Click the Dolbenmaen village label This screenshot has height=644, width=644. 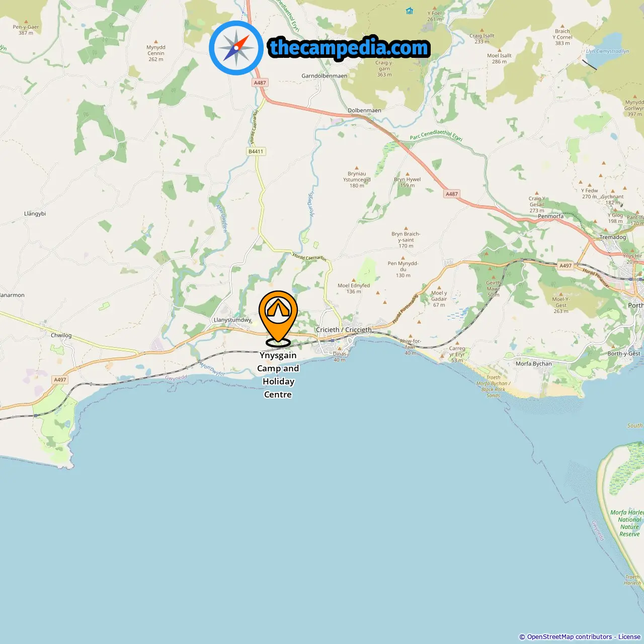(x=365, y=110)
